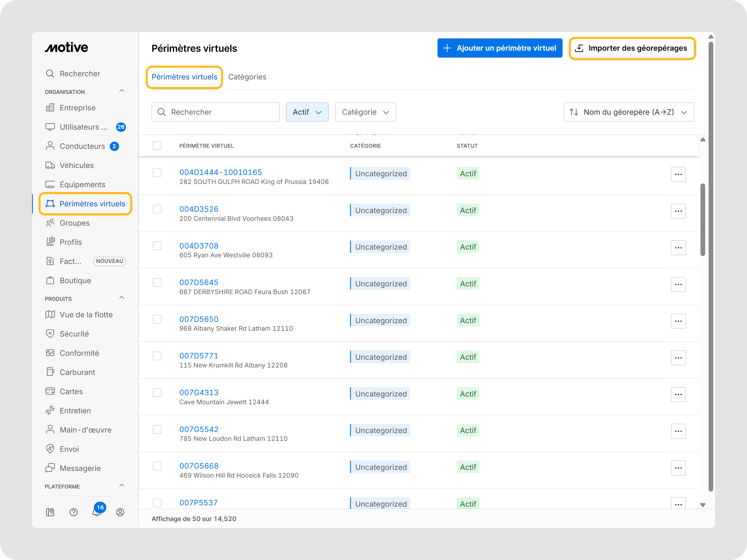The image size is (747, 560).
Task: Expand the Catégorie filter dropdown
Action: coord(365,112)
